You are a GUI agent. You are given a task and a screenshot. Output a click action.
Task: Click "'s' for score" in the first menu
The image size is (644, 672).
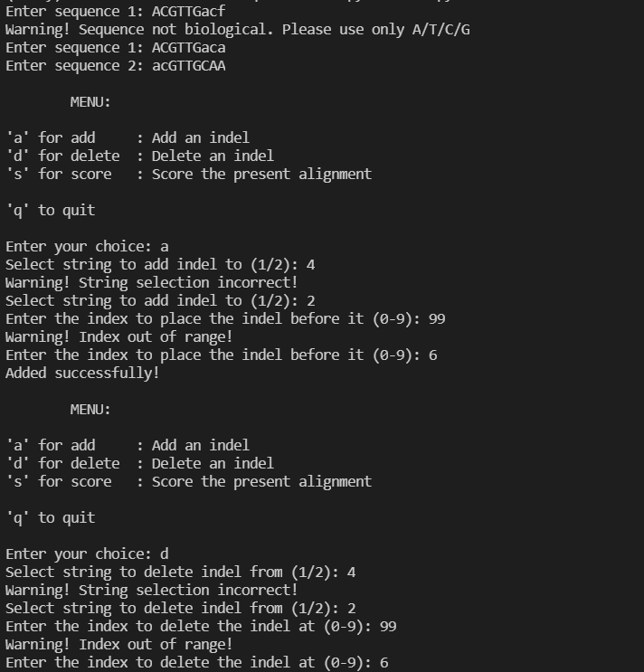click(x=59, y=175)
